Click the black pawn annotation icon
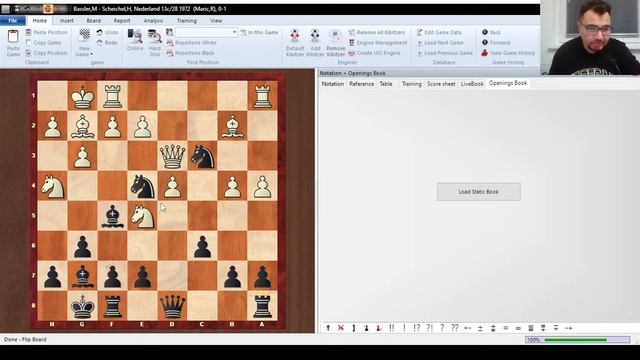 click(366, 328)
